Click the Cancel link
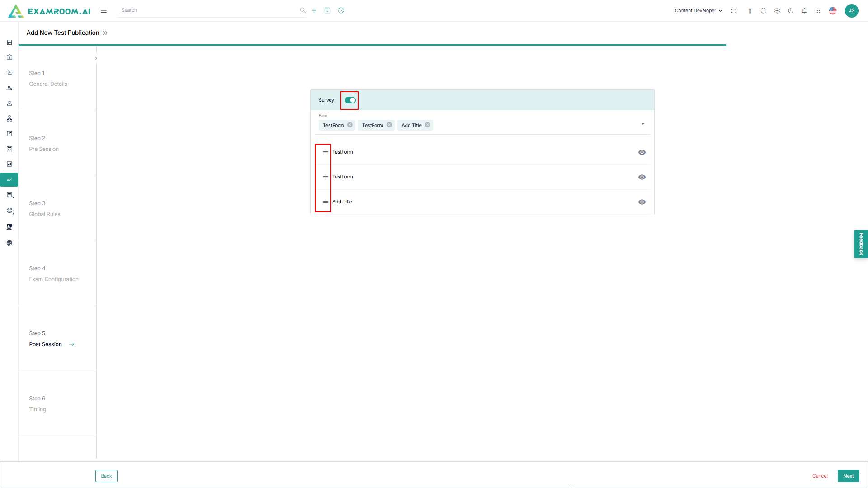This screenshot has height=488, width=868. click(x=820, y=476)
